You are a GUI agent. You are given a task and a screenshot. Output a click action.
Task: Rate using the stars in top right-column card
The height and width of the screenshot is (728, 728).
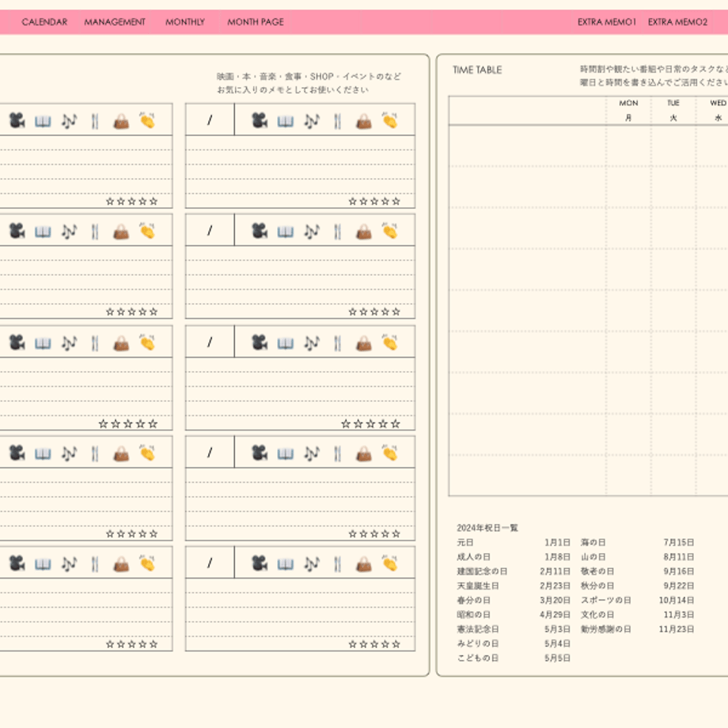tap(374, 202)
